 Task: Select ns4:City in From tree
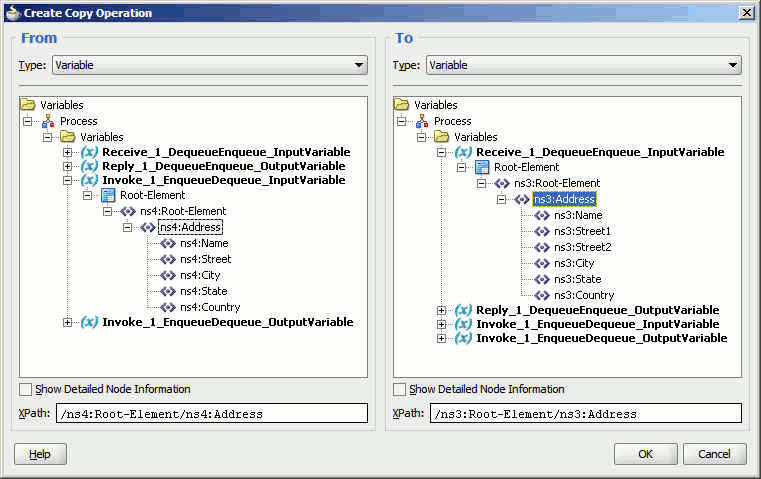[200, 275]
